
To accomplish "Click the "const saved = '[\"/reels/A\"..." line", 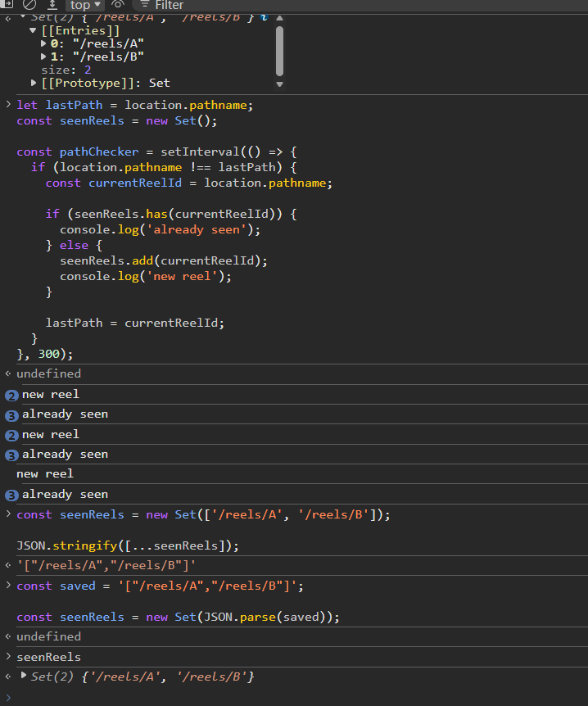I will [161, 586].
